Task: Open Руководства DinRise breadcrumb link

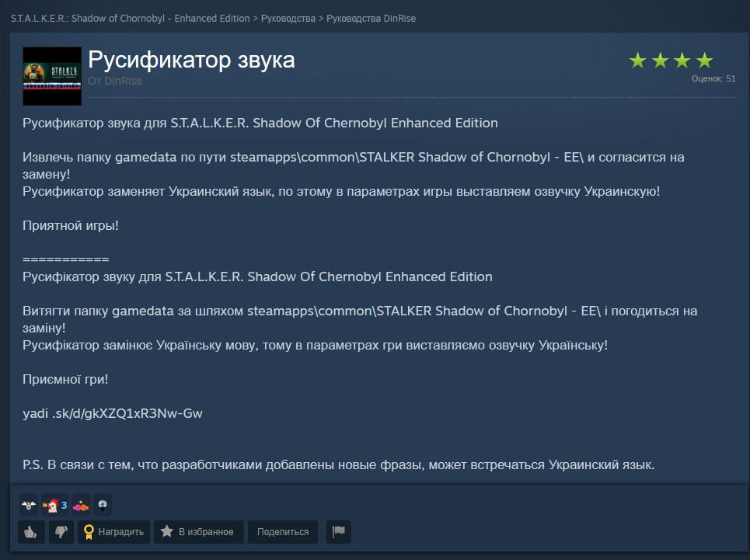Action: click(372, 18)
